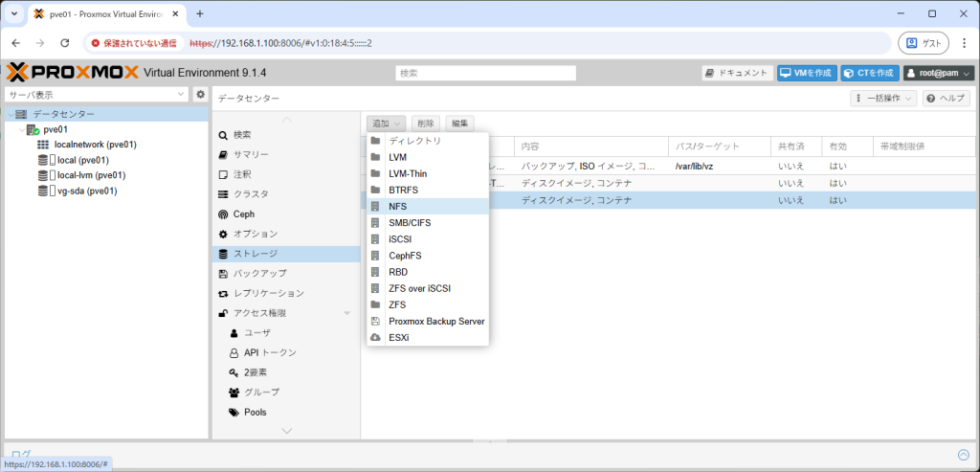
Task: Select SMB/CIFS menu entry
Action: coord(428,222)
